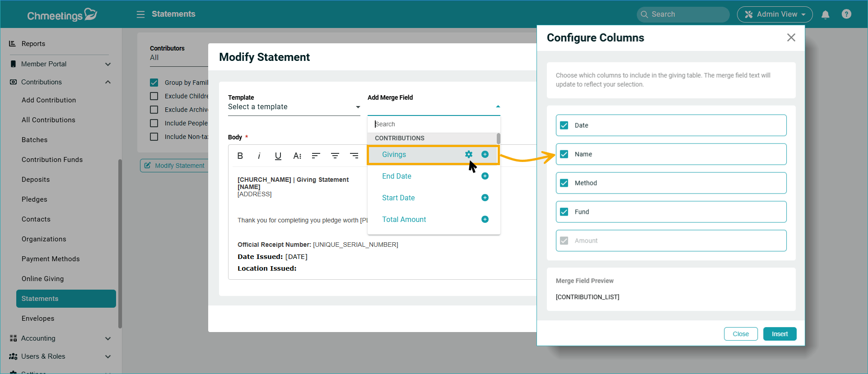Click the Users & Roles sidebar icon
Image resolution: width=868 pixels, height=374 pixels.
(x=13, y=356)
